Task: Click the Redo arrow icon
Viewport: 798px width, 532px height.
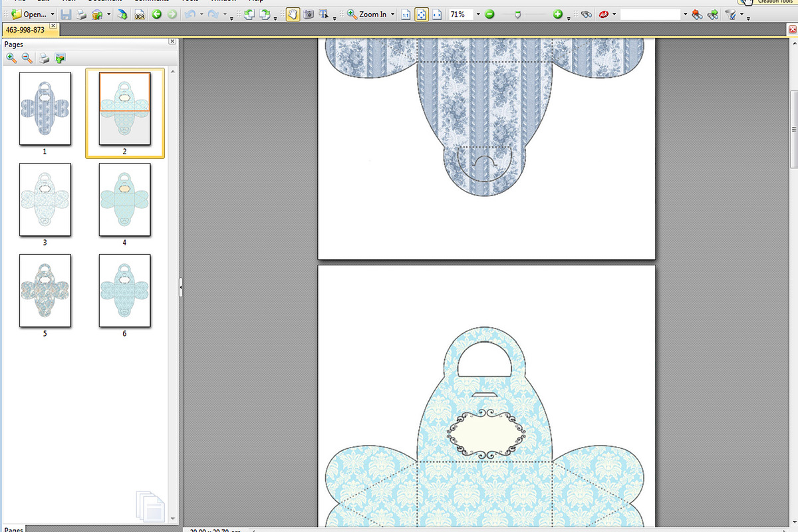Action: pos(213,14)
